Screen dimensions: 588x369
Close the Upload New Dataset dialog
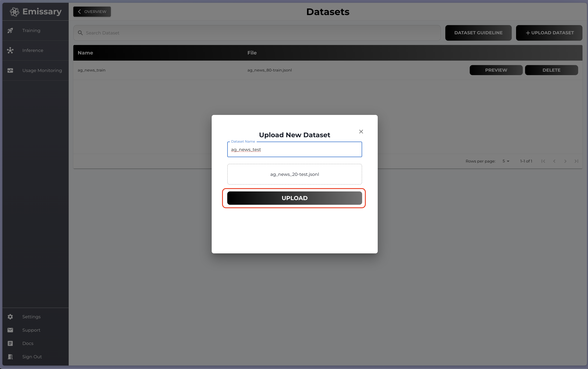(361, 131)
